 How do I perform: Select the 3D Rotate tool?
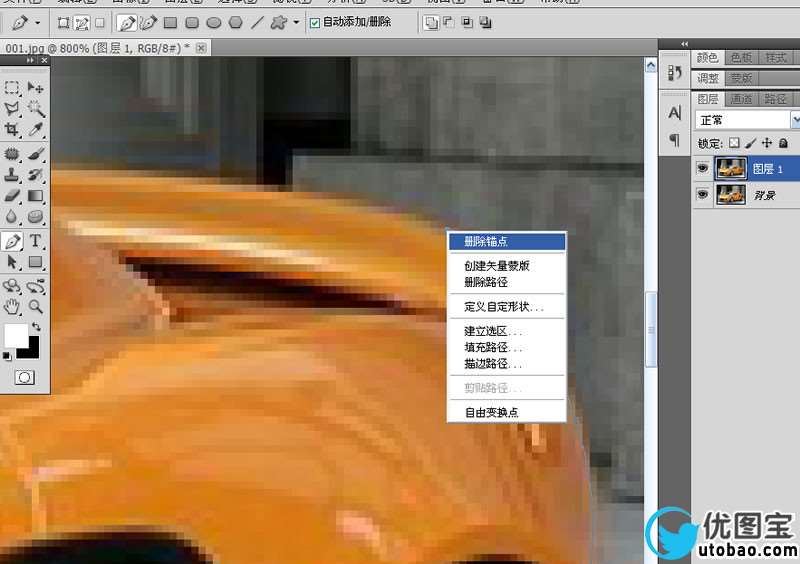(x=12, y=286)
